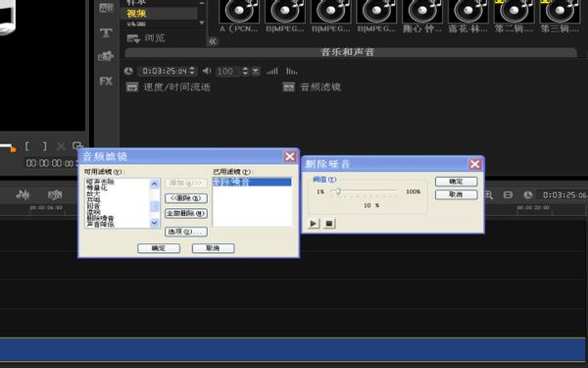Cancel the 音频滤镜 dialog with 取消
This screenshot has height=368, width=588.
tap(213, 248)
